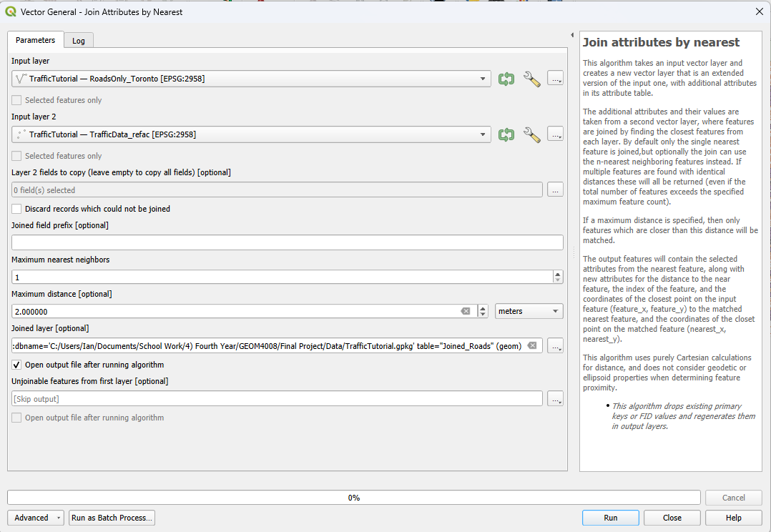Click iterate-over-features icon for Input layer 2

506,134
